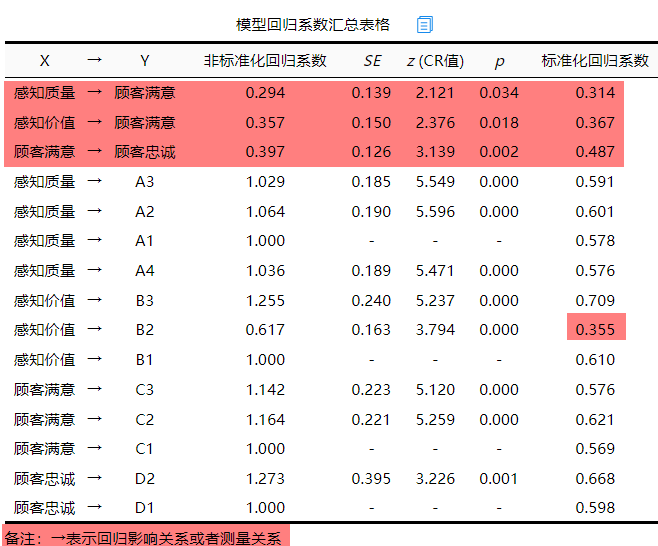
Task: Select the C2 row's 0.621 standardized value
Action: [595, 419]
